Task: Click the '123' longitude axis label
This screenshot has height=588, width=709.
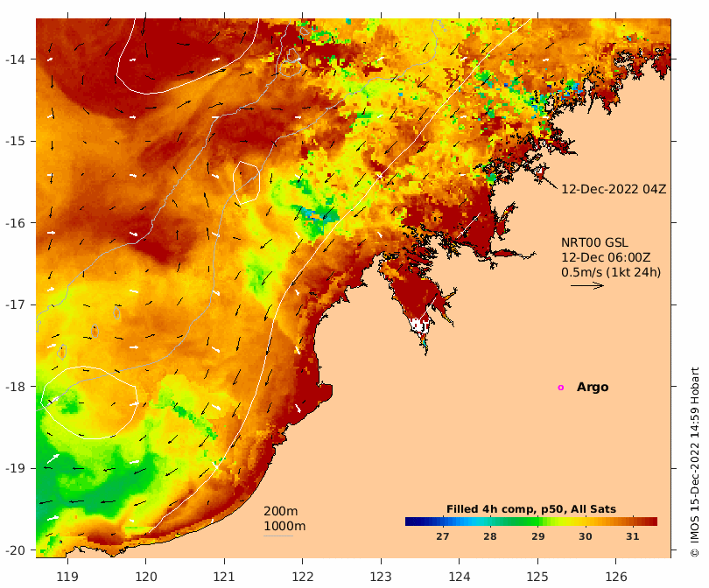Action: tap(381, 577)
